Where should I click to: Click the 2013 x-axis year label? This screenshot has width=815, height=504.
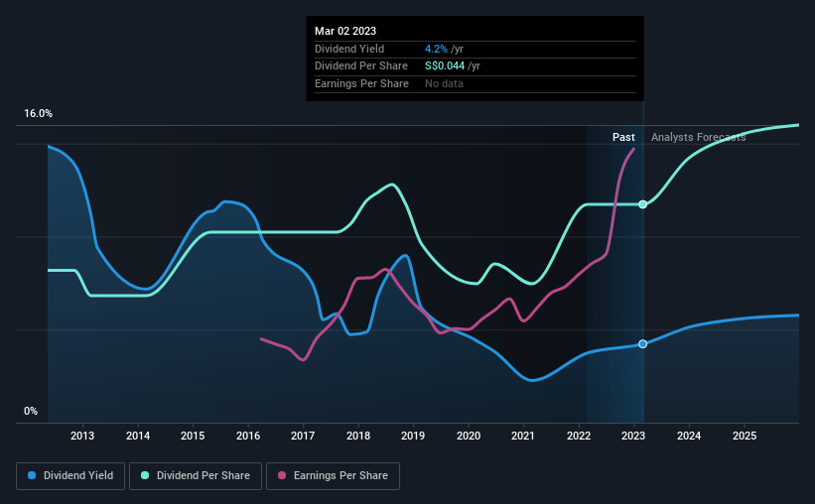[82, 436]
